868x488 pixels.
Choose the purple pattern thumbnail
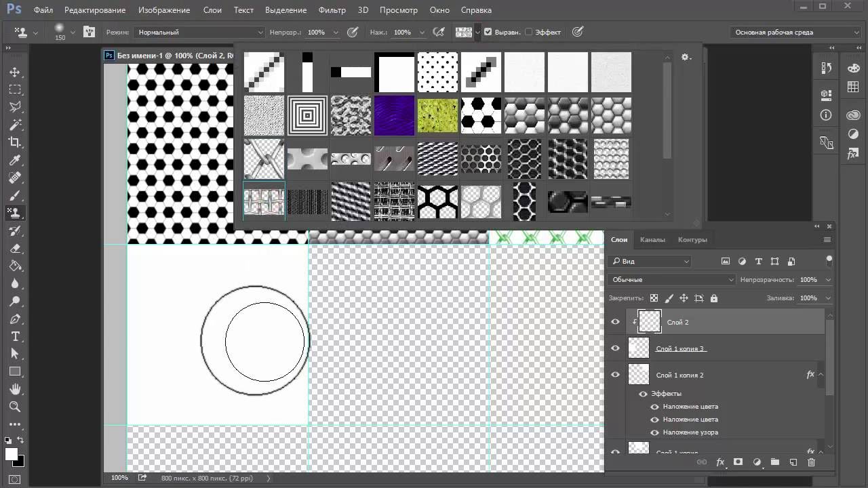pyautogui.click(x=394, y=115)
